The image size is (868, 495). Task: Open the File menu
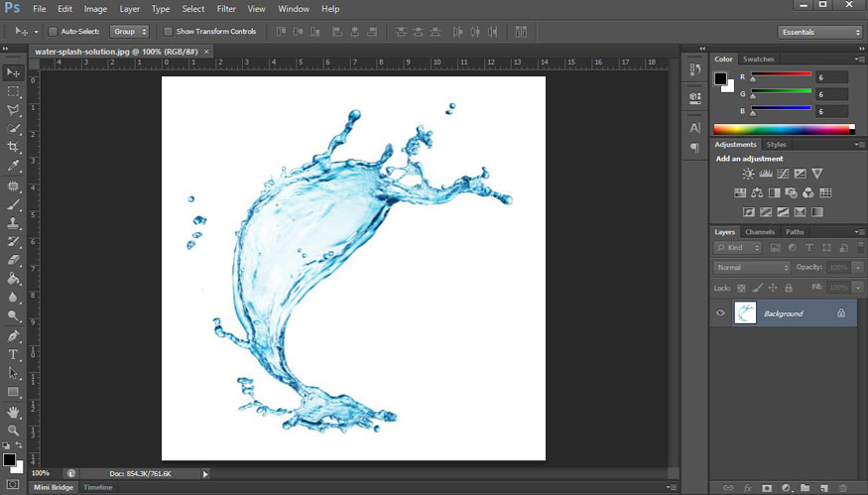[40, 9]
